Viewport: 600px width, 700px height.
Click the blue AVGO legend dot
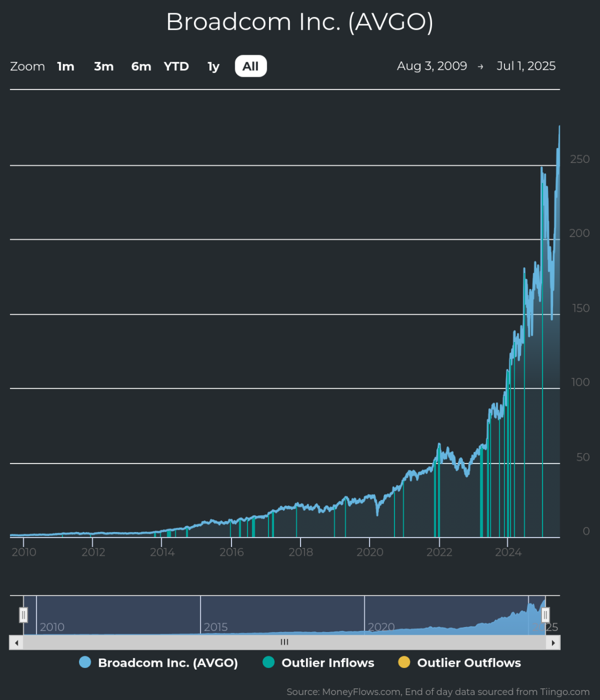[85, 662]
